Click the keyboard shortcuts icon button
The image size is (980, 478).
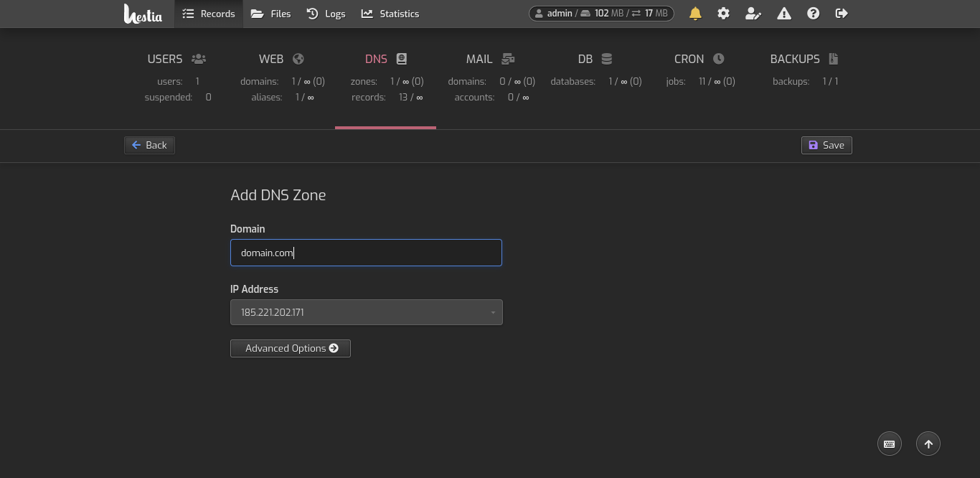[x=889, y=444]
